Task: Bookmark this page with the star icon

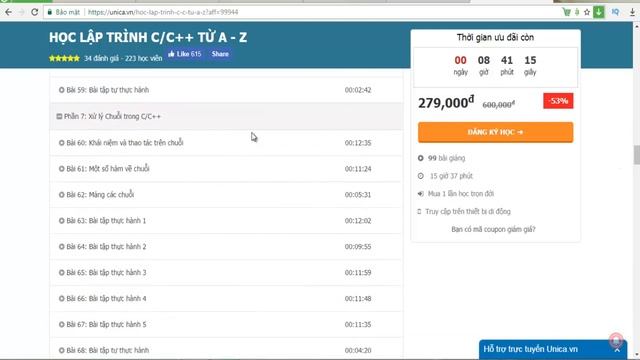Action: (x=587, y=12)
